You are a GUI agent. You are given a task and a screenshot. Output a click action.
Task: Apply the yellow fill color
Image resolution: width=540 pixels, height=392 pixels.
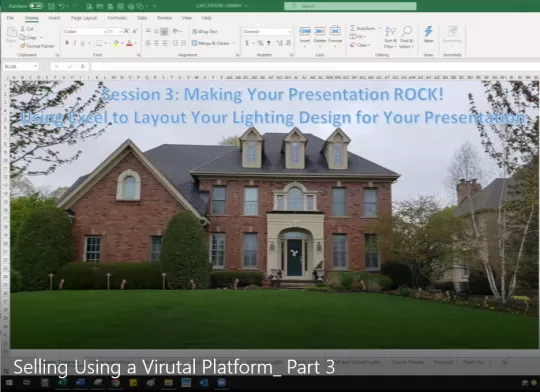tap(116, 43)
